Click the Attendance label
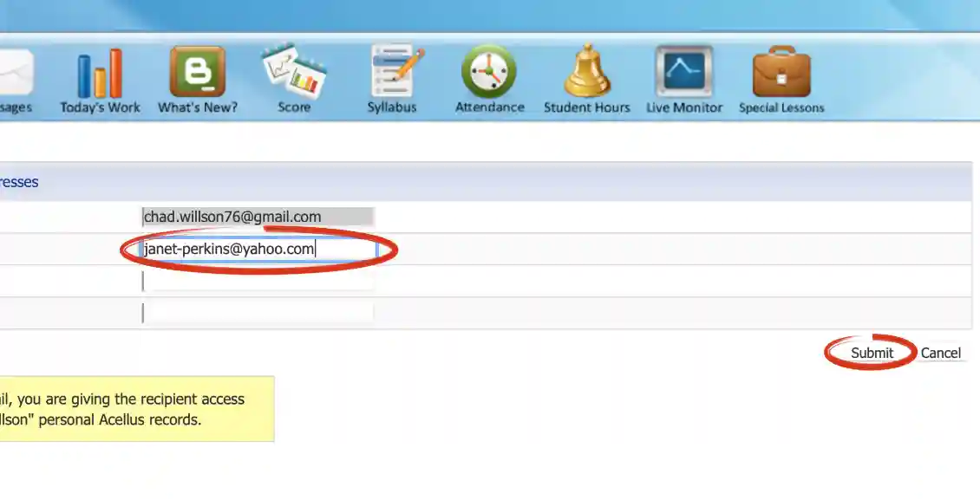The height and width of the screenshot is (500, 980). (489, 107)
